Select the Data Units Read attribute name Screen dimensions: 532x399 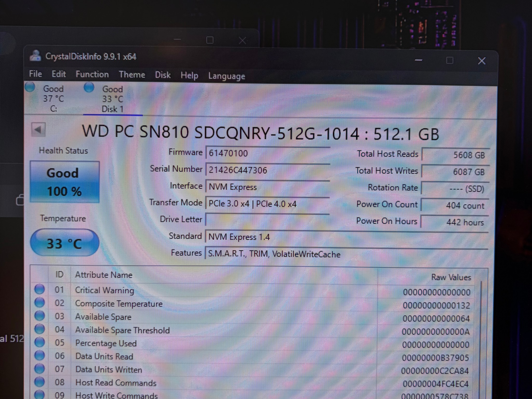tap(104, 356)
